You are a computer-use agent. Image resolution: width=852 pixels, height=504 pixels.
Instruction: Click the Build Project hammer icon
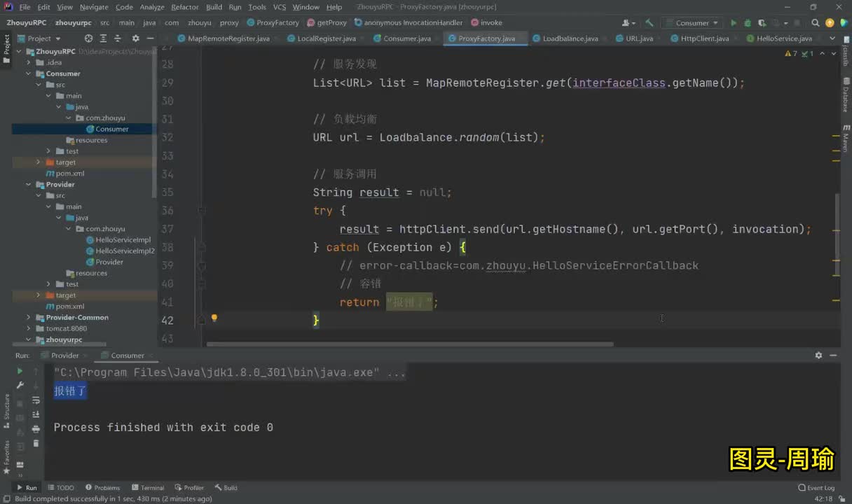pos(650,23)
